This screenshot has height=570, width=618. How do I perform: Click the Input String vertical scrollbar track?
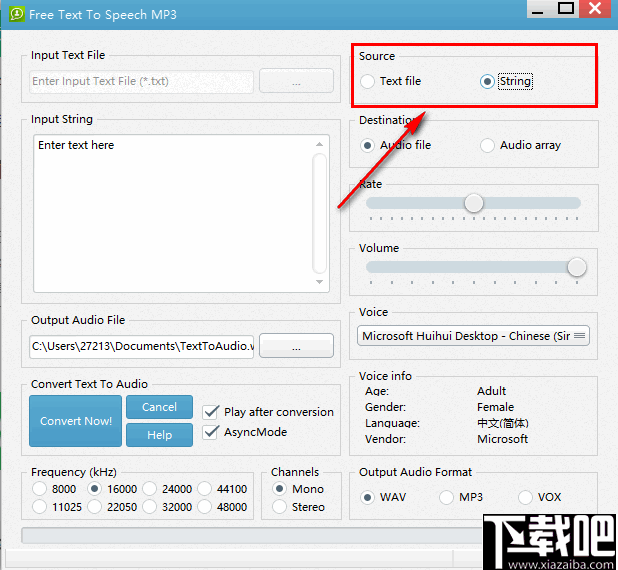pos(320,213)
